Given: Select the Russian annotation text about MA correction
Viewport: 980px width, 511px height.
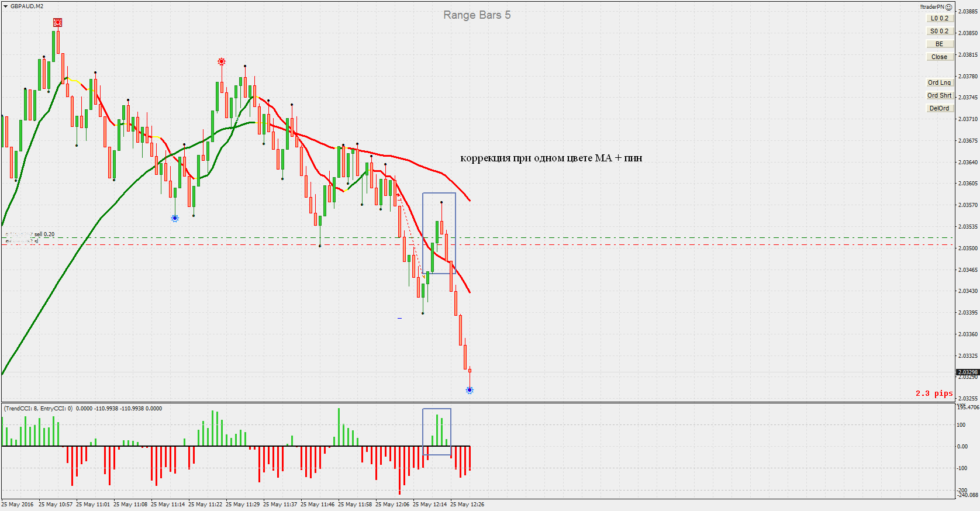Looking at the screenshot, I should point(551,158).
